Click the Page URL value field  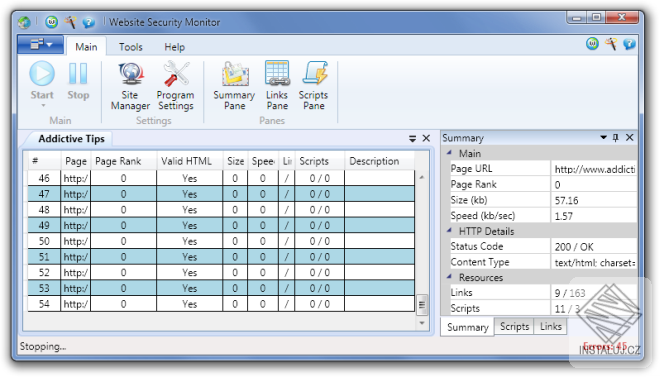click(x=594, y=169)
